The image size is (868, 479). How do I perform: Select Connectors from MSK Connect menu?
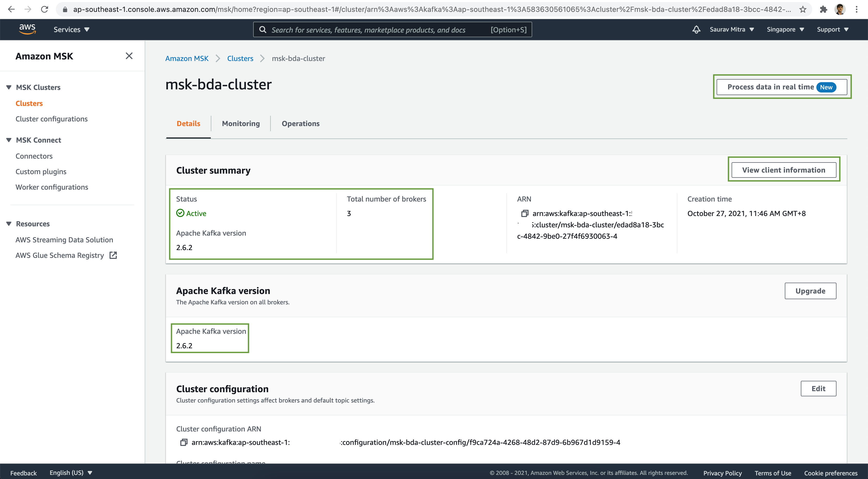[34, 156]
